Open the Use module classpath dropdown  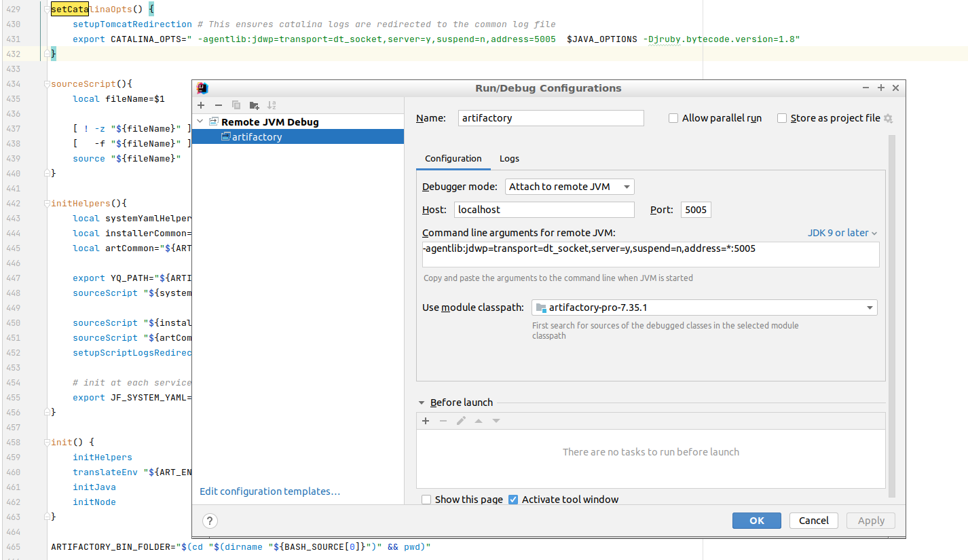(x=704, y=307)
